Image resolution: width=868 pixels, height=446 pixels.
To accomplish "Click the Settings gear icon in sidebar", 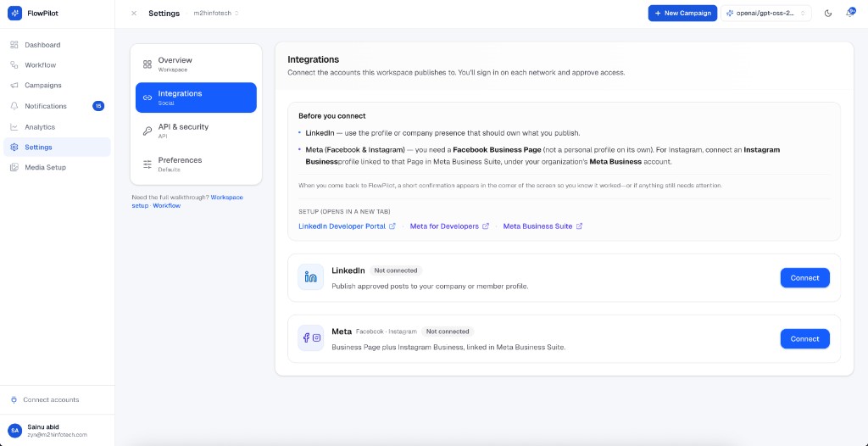I will pos(14,148).
